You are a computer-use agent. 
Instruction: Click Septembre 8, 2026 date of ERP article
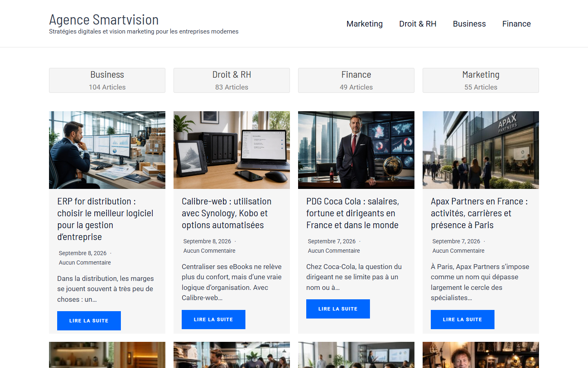pos(82,253)
